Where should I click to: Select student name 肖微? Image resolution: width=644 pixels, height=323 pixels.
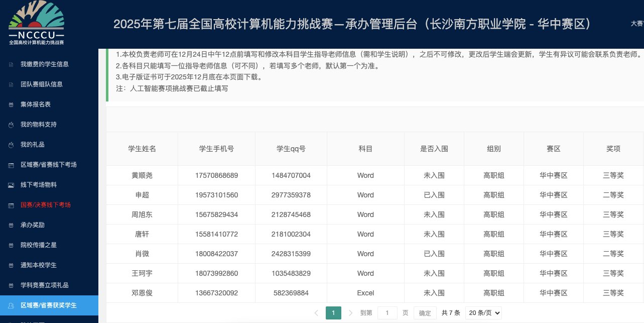[x=142, y=254]
